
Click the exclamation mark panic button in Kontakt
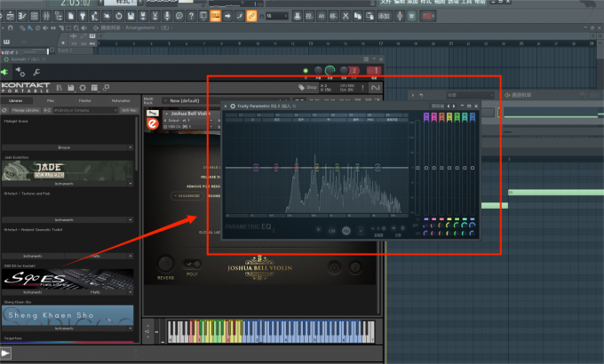click(362, 88)
